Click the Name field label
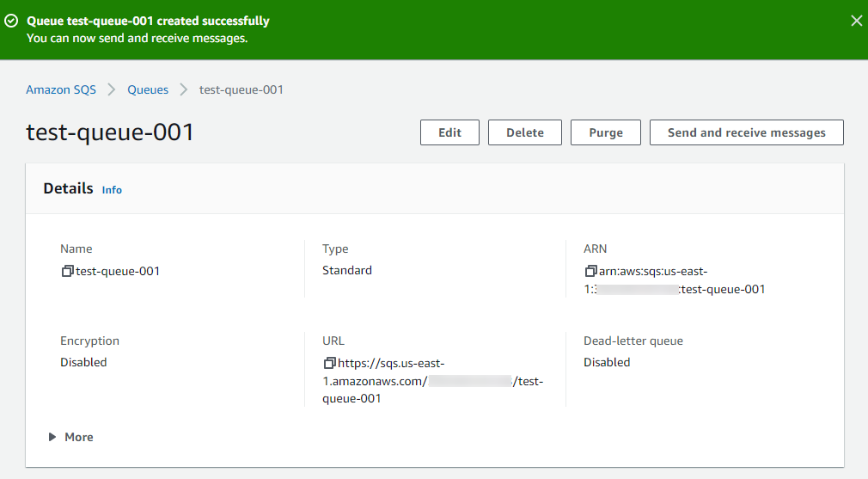 click(x=76, y=249)
